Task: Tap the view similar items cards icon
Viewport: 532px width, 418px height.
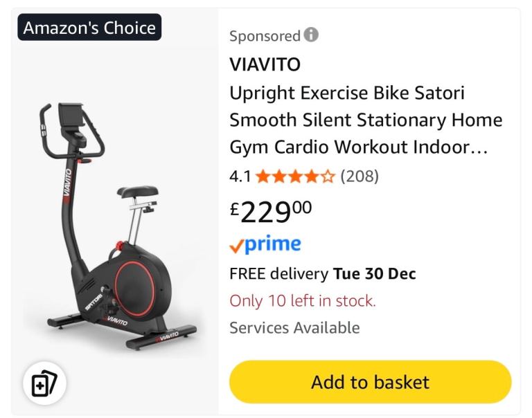Action: 44,383
